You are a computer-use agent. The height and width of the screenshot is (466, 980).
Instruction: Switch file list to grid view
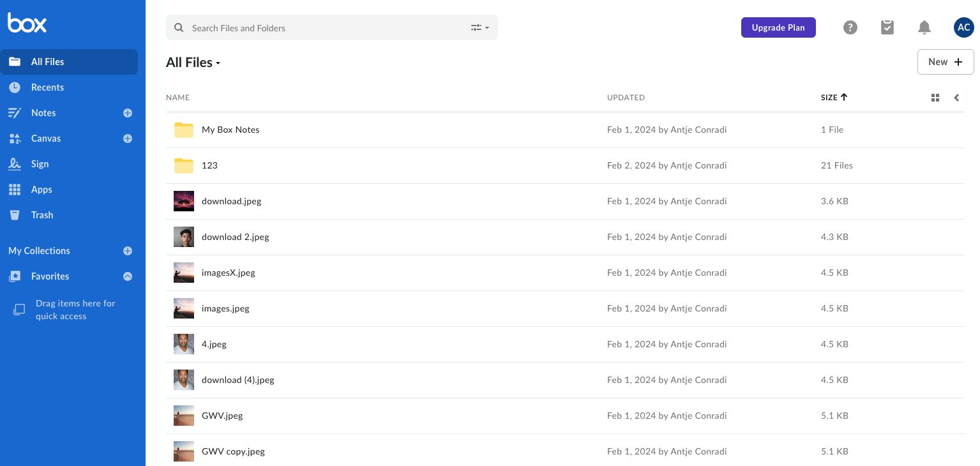935,98
